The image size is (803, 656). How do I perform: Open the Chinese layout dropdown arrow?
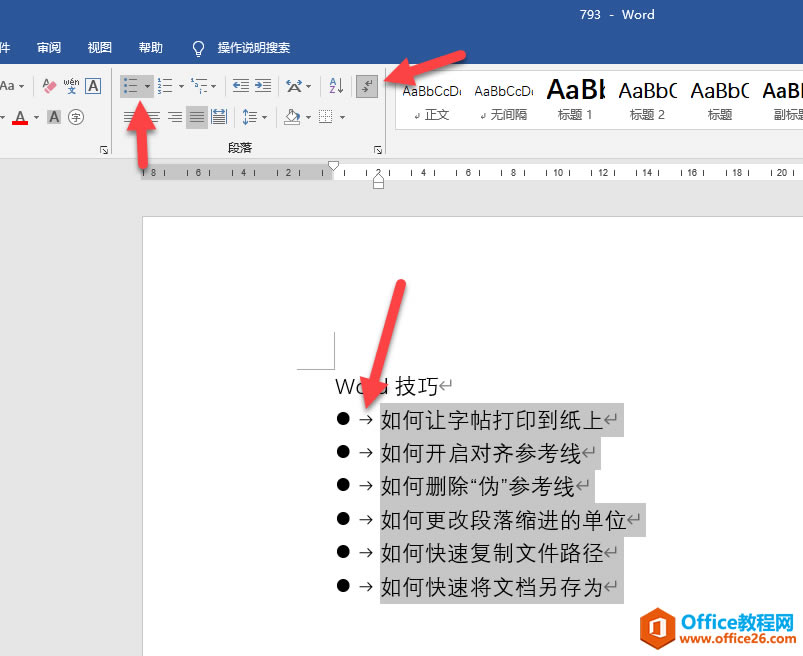(308, 86)
